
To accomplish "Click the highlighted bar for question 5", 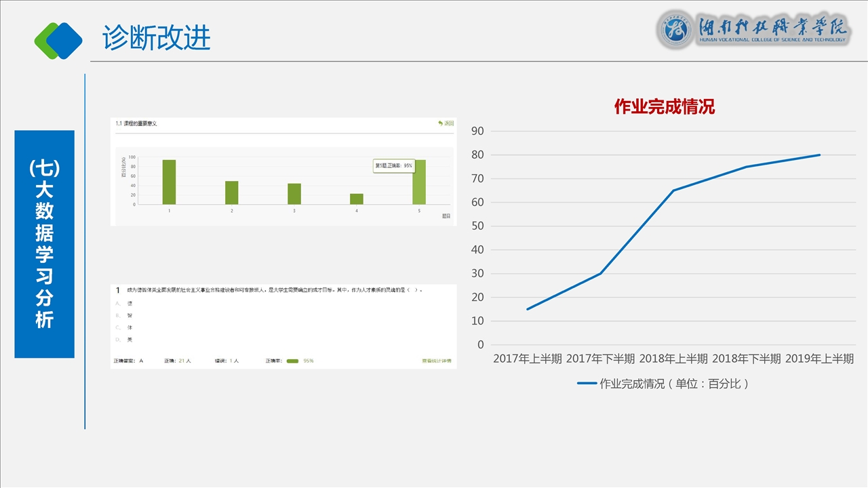I will tap(419, 183).
